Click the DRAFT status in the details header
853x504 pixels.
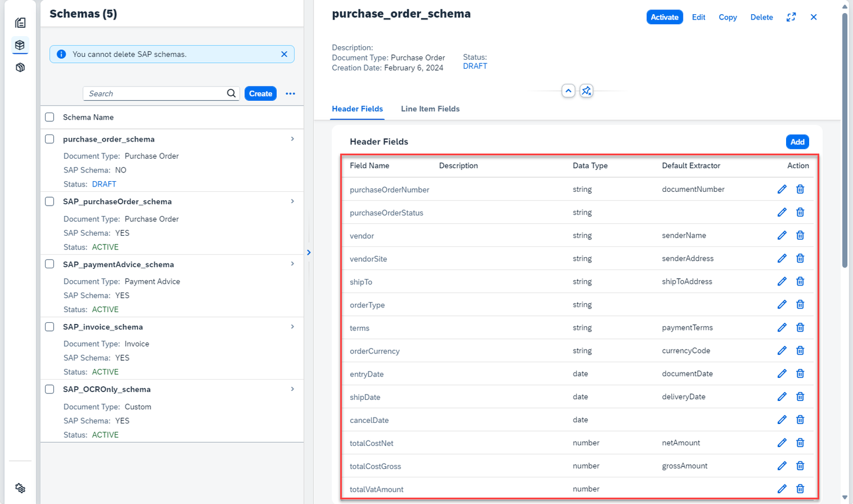[475, 66]
